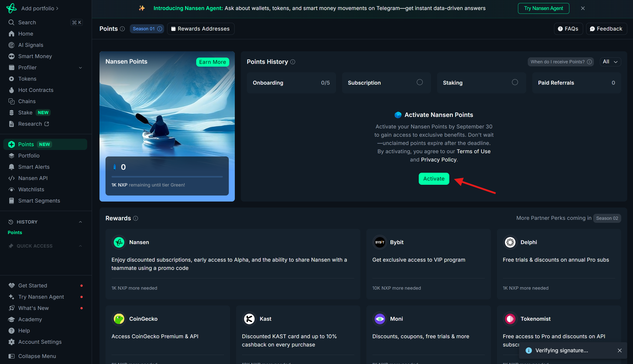Screen dimensions: 633x364
Task: Click the Bybit logo icon
Action: click(380, 242)
